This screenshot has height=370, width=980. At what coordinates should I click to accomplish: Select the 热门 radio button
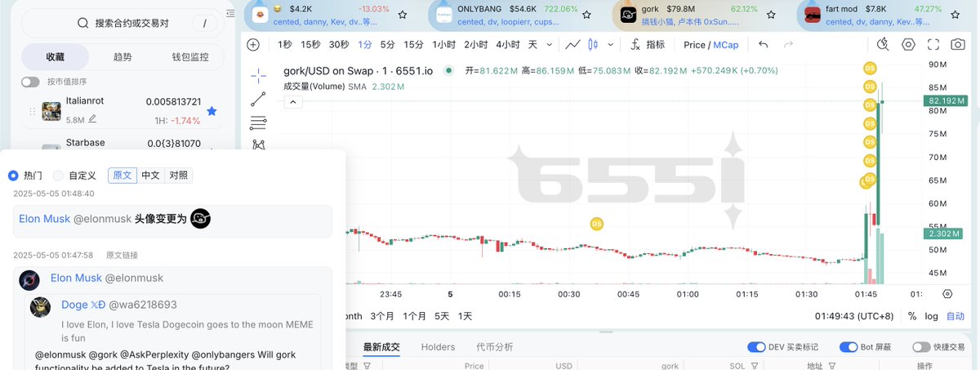[x=13, y=176]
